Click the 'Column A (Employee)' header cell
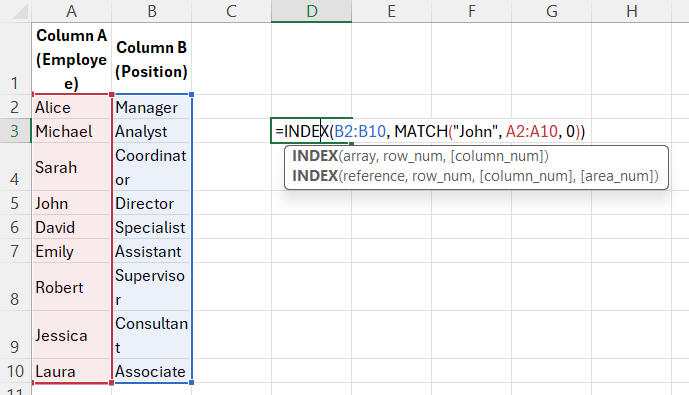 coord(72,58)
